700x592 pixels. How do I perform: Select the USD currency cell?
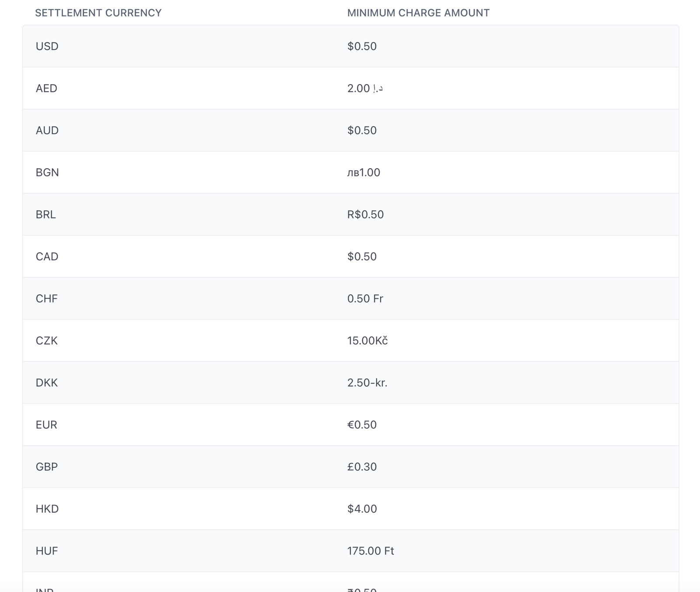pos(47,46)
